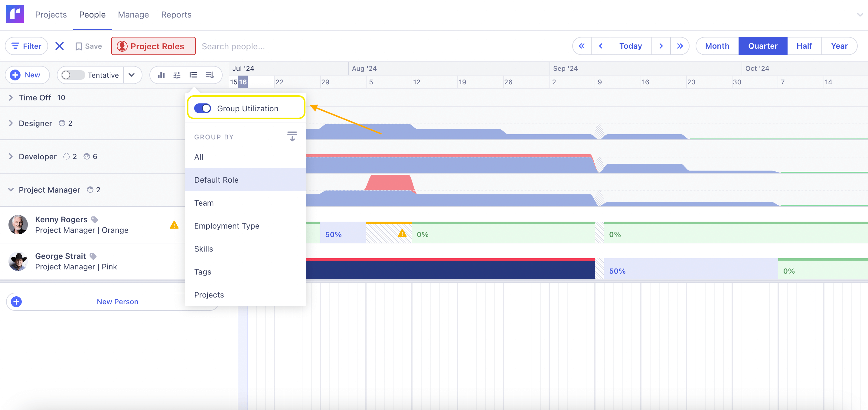The height and width of the screenshot is (410, 868).
Task: Open the Tentative dropdown arrow
Action: [132, 75]
